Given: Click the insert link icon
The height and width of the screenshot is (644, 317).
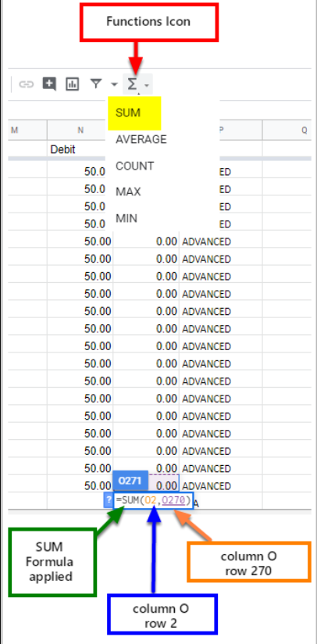Looking at the screenshot, I should (27, 84).
